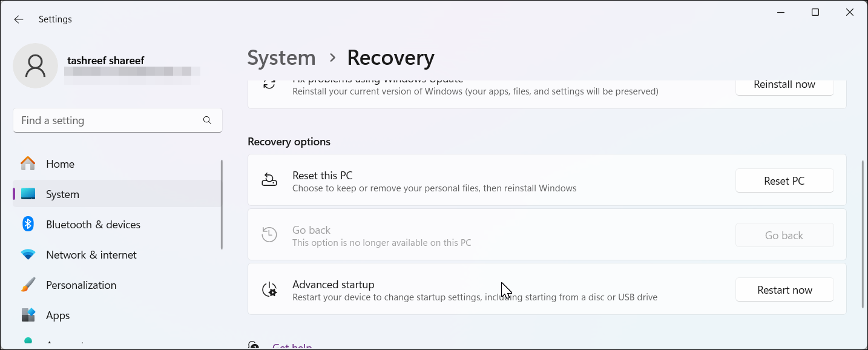Viewport: 868px width, 350px height.
Task: Click the Reset PC button
Action: [x=784, y=181]
